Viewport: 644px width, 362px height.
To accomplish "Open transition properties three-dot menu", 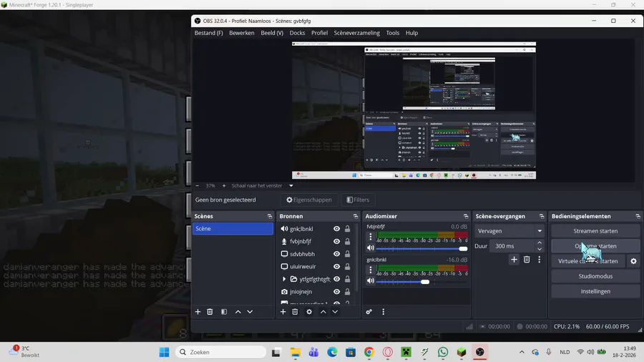I will pos(540,260).
